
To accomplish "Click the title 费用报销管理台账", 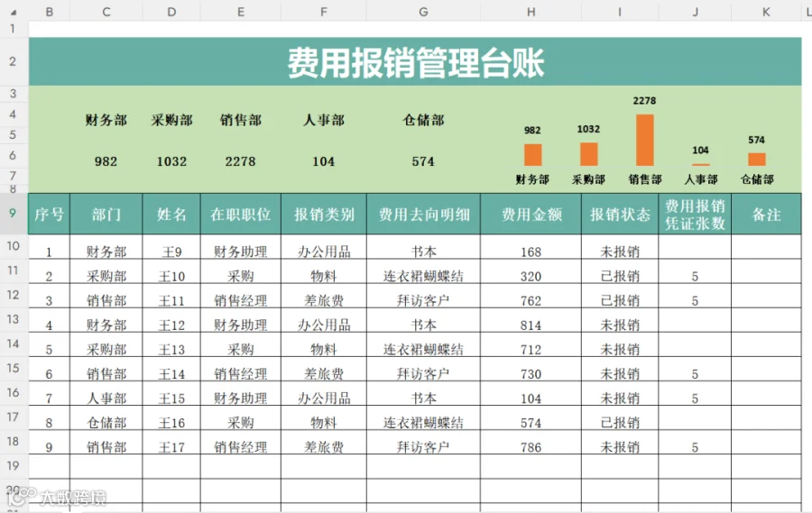I will 416,62.
